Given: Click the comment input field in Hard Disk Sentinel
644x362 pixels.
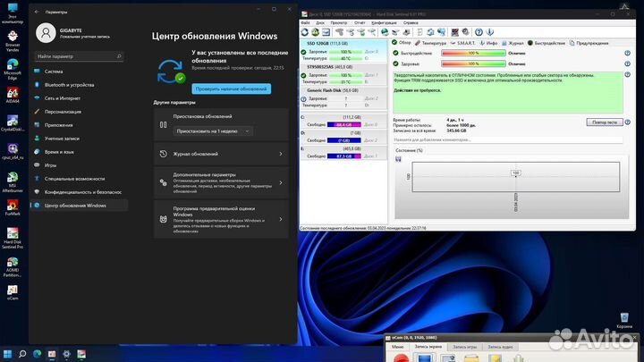Looking at the screenshot, I should [x=508, y=140].
